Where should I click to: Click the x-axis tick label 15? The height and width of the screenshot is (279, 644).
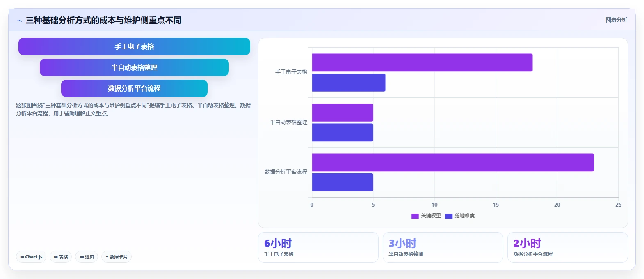click(496, 205)
